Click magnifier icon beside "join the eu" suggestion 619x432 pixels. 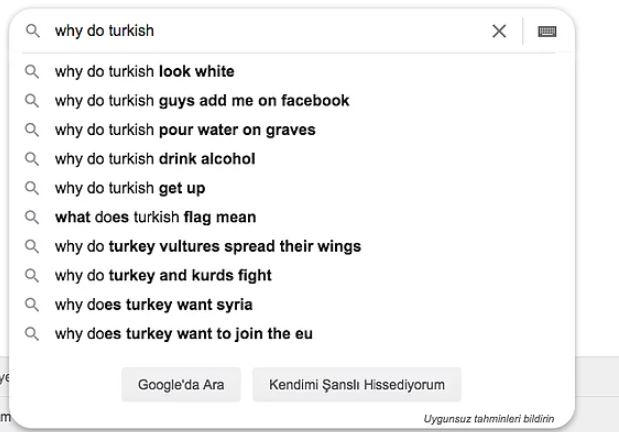(x=33, y=334)
